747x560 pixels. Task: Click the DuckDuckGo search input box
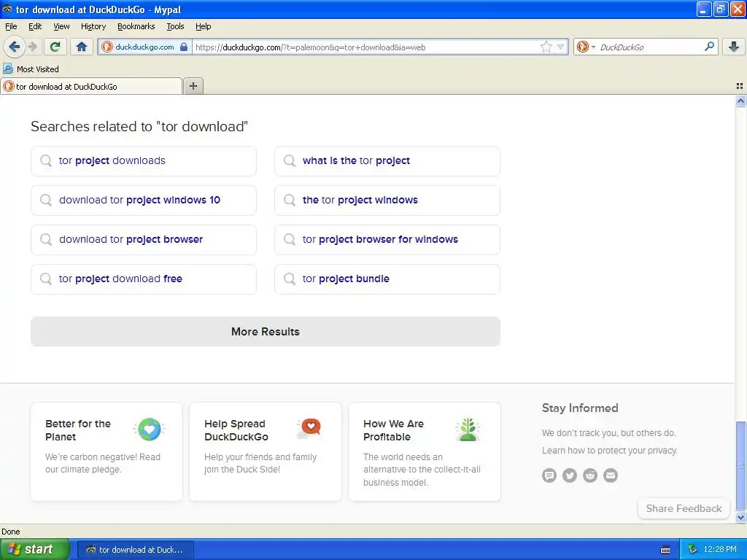[x=650, y=47]
